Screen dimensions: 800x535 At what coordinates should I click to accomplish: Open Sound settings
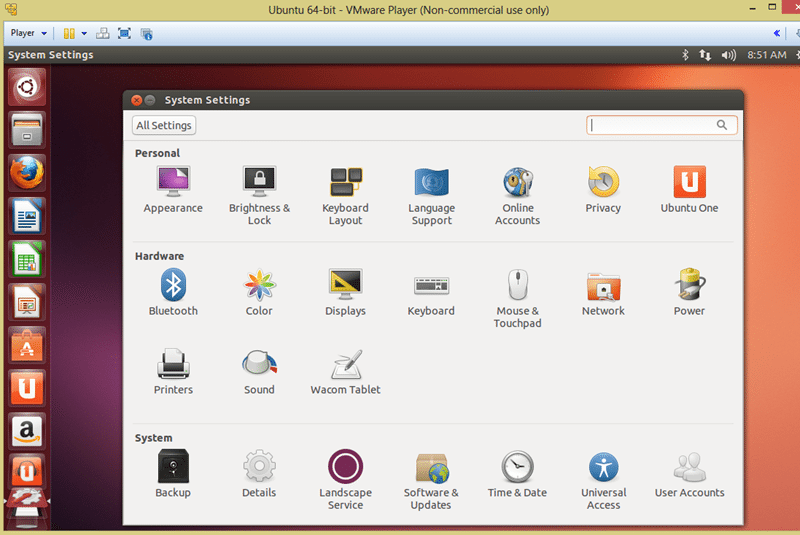[x=259, y=372]
